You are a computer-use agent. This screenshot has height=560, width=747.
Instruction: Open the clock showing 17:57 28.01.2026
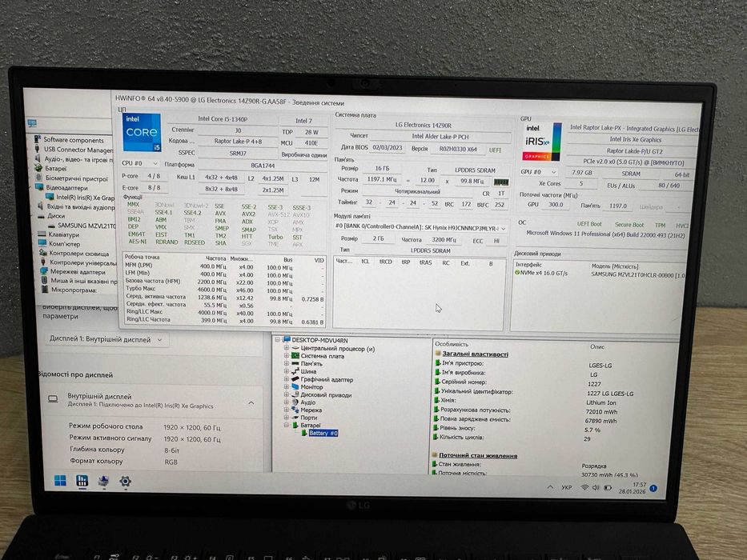633,488
